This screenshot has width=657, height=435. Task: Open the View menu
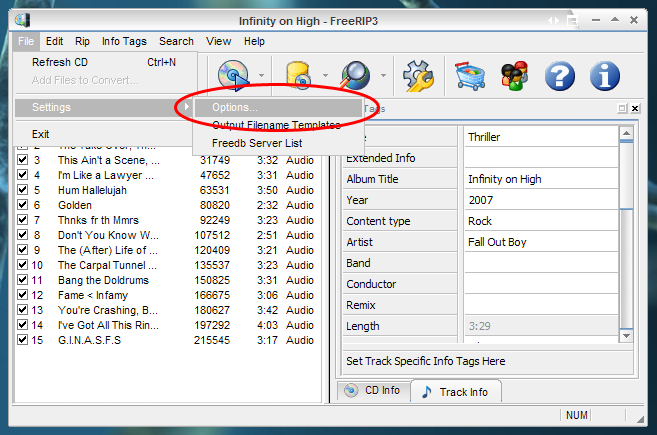pyautogui.click(x=218, y=41)
